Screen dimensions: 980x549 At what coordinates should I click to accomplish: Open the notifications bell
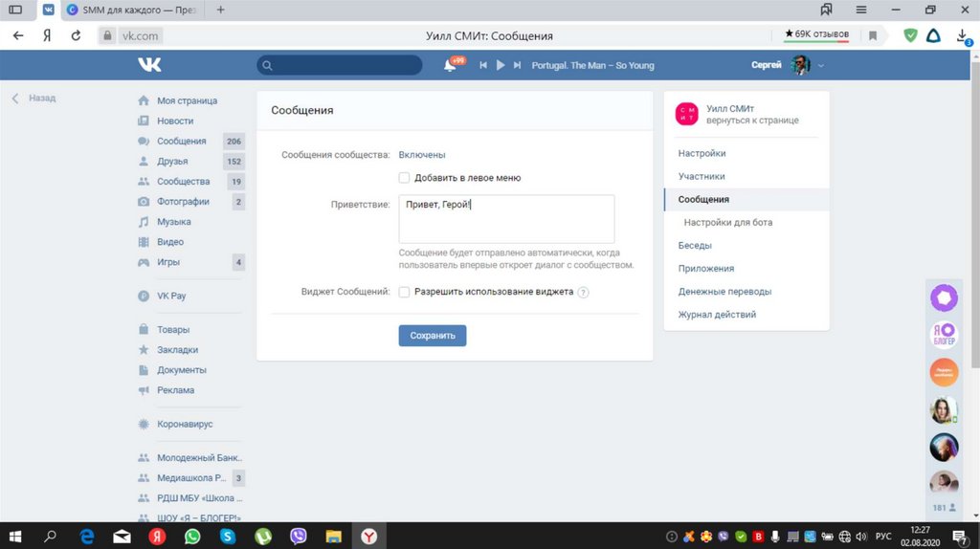click(x=450, y=65)
